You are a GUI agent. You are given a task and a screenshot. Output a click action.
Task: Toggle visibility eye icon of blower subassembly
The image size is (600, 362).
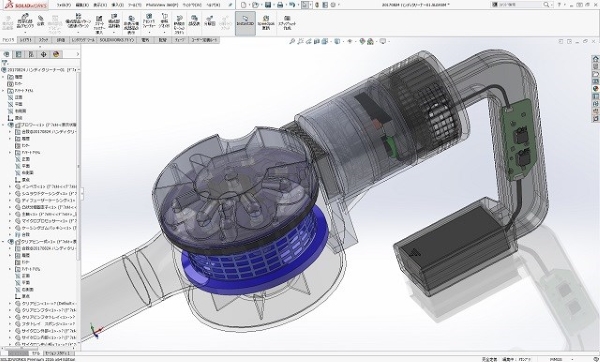11,125
